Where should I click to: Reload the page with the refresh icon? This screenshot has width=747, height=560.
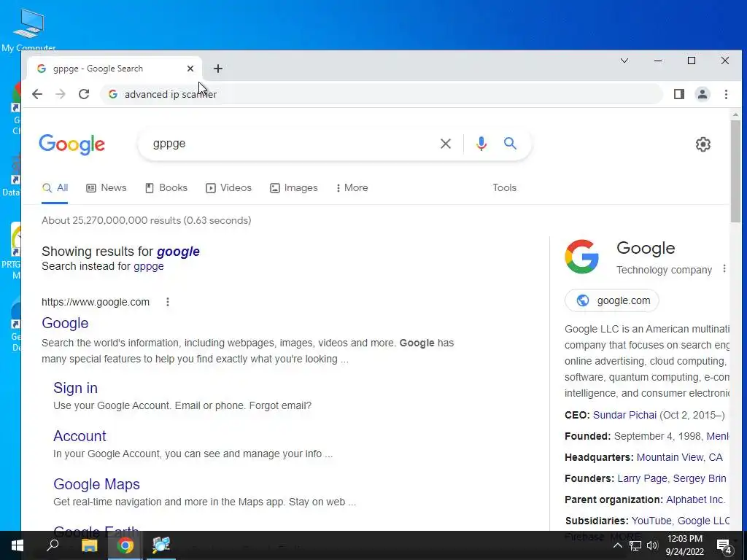pos(84,94)
